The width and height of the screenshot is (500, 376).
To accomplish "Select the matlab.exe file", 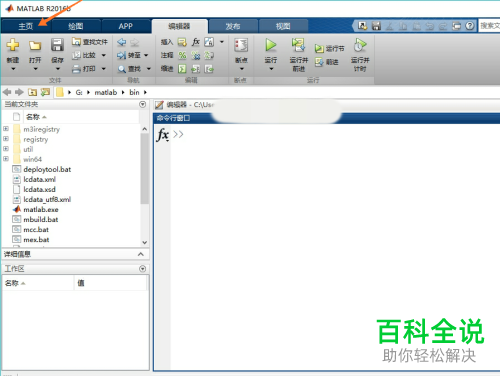I will [41, 209].
